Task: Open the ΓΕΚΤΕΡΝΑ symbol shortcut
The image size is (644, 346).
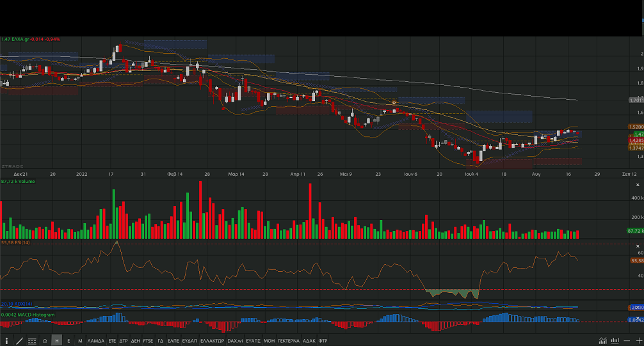Action: pyautogui.click(x=289, y=341)
